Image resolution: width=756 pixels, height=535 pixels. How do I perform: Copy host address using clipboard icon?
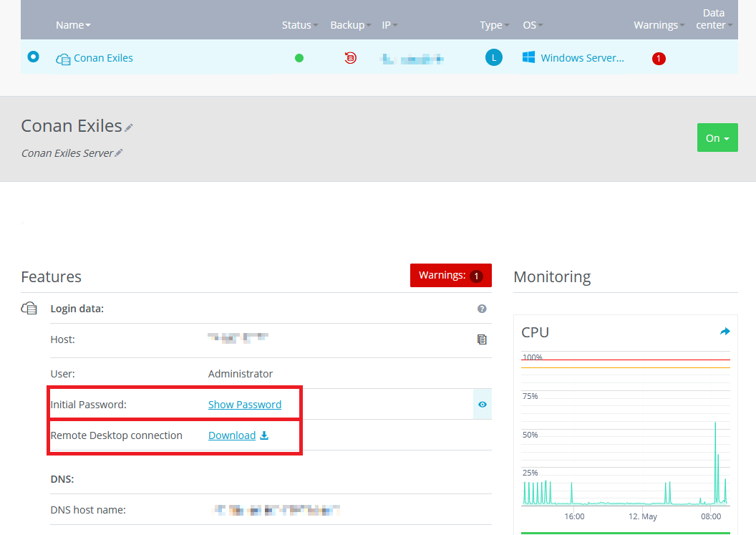(482, 339)
